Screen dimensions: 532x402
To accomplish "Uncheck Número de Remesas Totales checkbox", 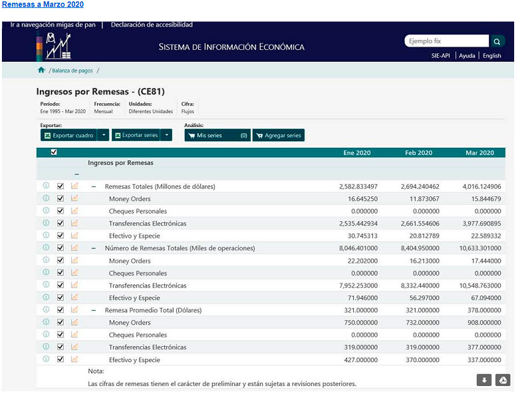I will [x=61, y=248].
